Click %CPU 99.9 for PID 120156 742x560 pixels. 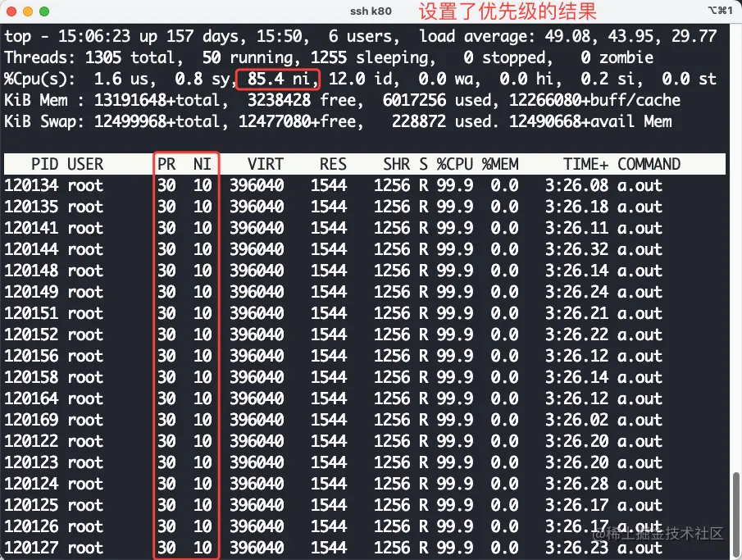click(x=455, y=356)
